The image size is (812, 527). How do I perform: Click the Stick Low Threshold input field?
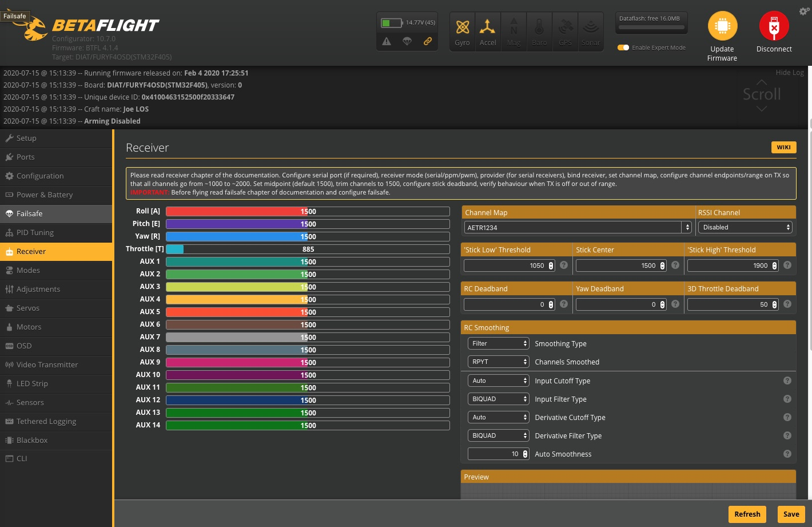point(509,266)
